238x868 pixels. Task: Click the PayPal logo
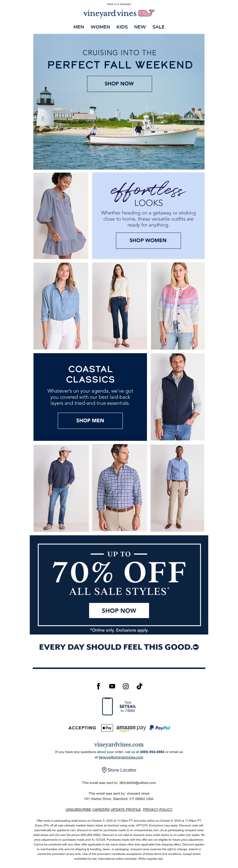(x=160, y=727)
